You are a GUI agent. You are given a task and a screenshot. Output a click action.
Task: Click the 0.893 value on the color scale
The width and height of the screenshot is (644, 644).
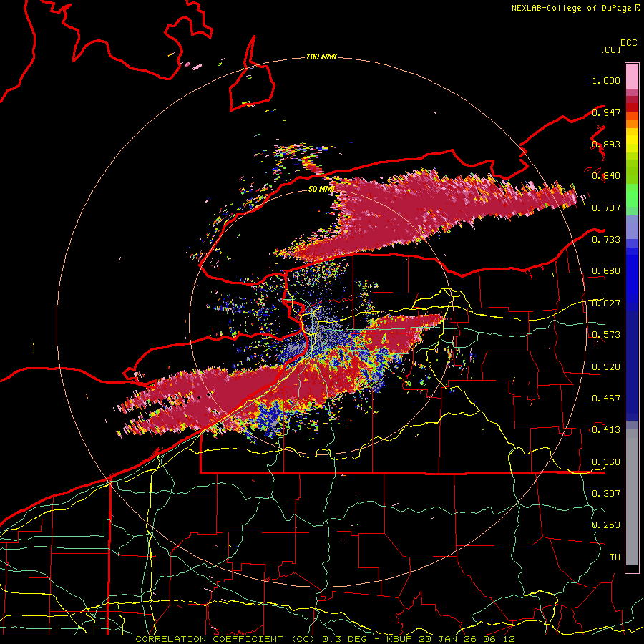click(x=606, y=144)
